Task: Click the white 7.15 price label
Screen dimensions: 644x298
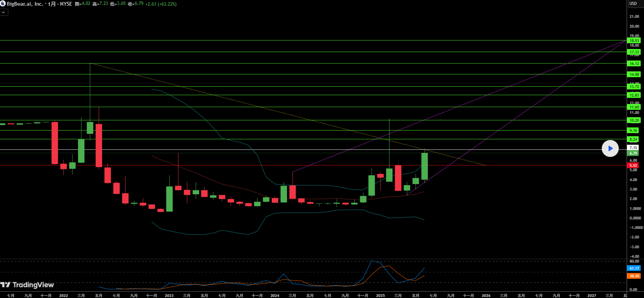Action: point(633,148)
